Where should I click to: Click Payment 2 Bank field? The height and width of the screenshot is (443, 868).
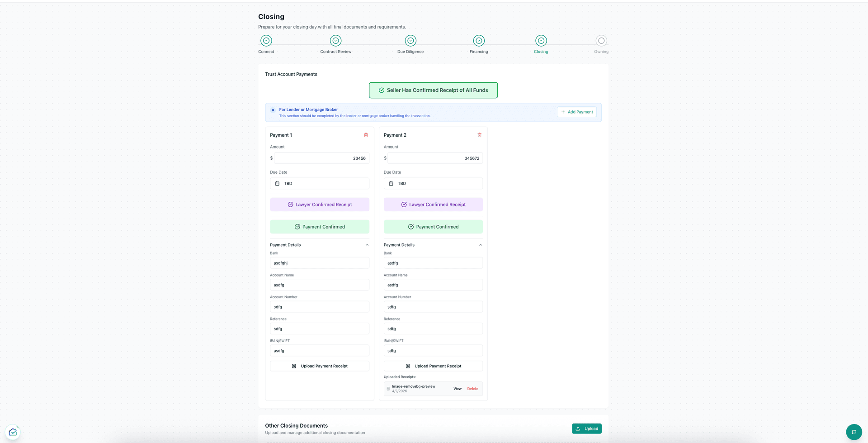[433, 263]
